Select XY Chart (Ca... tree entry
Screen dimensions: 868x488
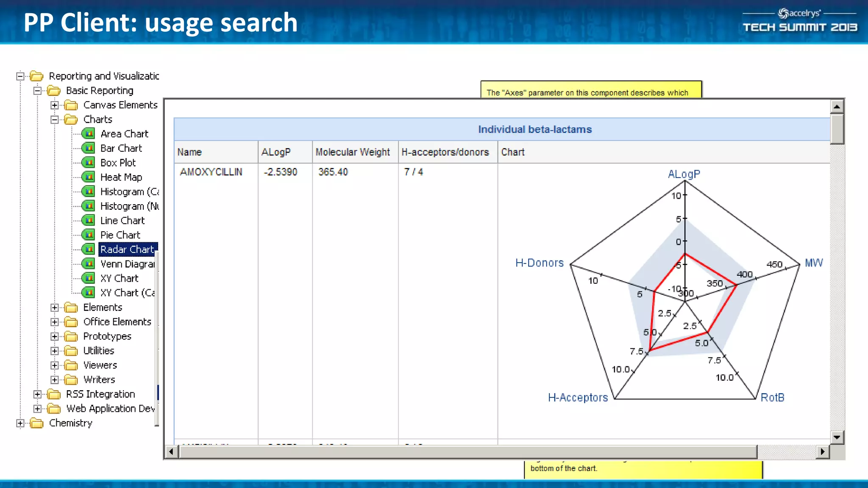click(128, 293)
